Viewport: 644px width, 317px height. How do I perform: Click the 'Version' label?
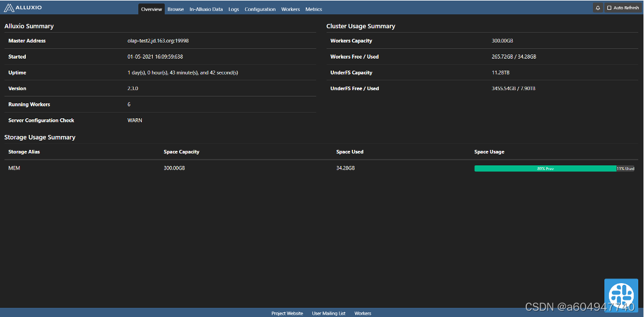tap(17, 88)
